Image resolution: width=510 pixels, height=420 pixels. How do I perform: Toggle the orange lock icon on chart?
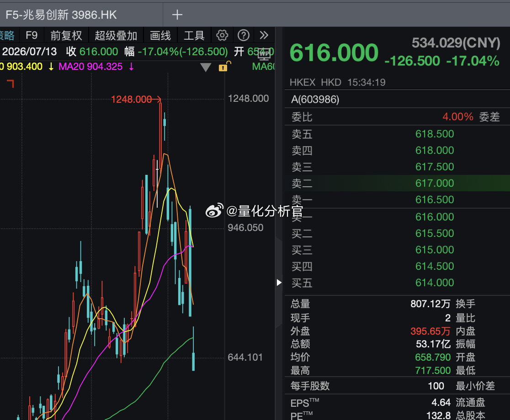click(224, 66)
